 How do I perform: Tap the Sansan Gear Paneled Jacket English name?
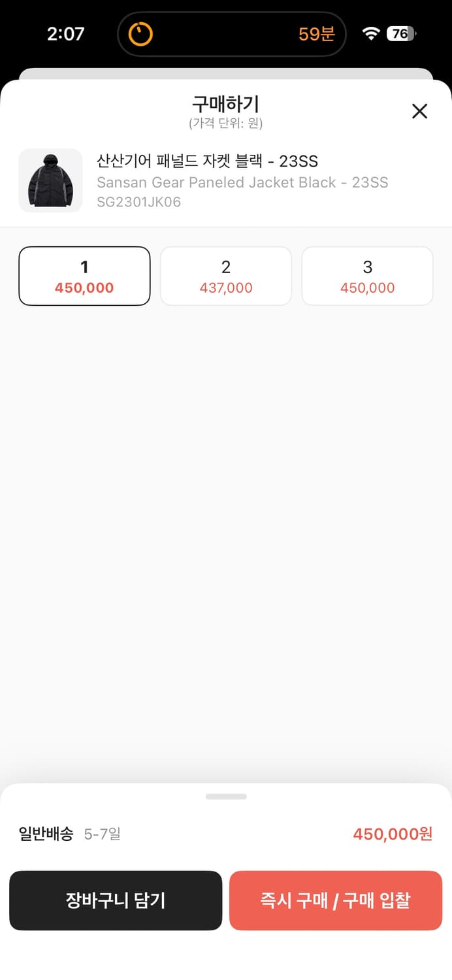[x=242, y=182]
